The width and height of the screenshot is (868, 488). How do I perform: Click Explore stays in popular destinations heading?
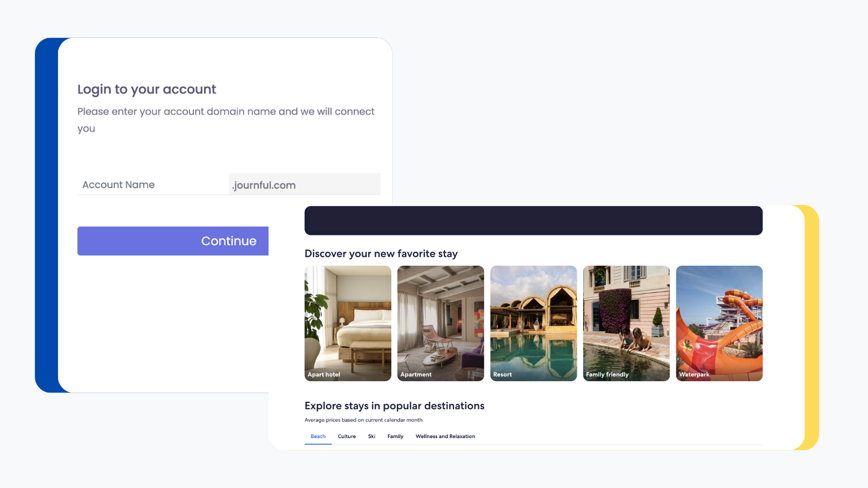click(394, 406)
